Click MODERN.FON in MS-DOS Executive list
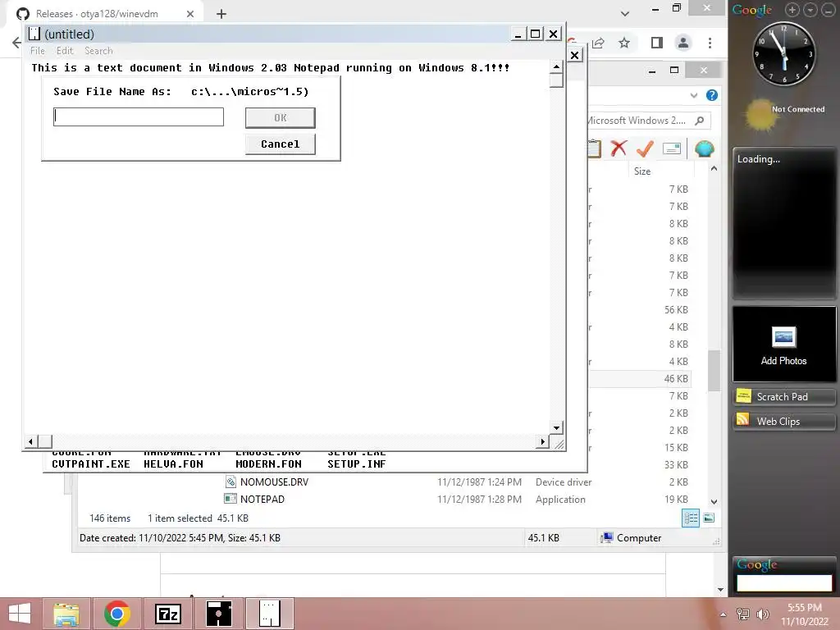This screenshot has width=840, height=630. pos(268,464)
